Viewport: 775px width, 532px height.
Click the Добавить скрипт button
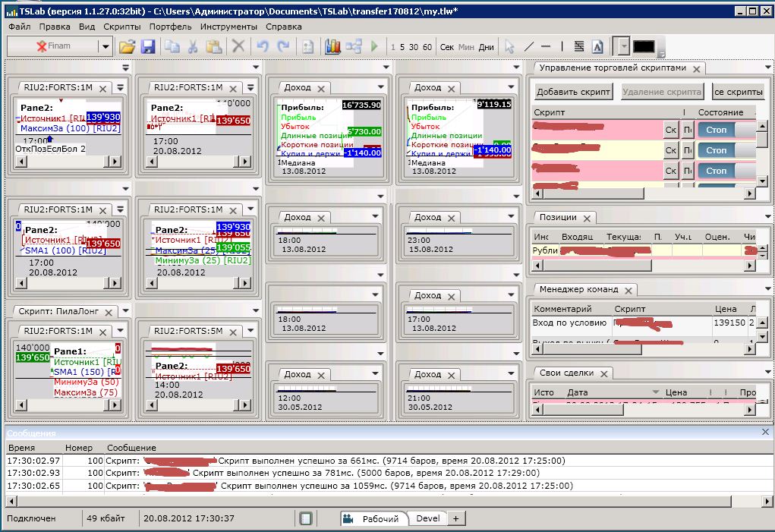(573, 93)
